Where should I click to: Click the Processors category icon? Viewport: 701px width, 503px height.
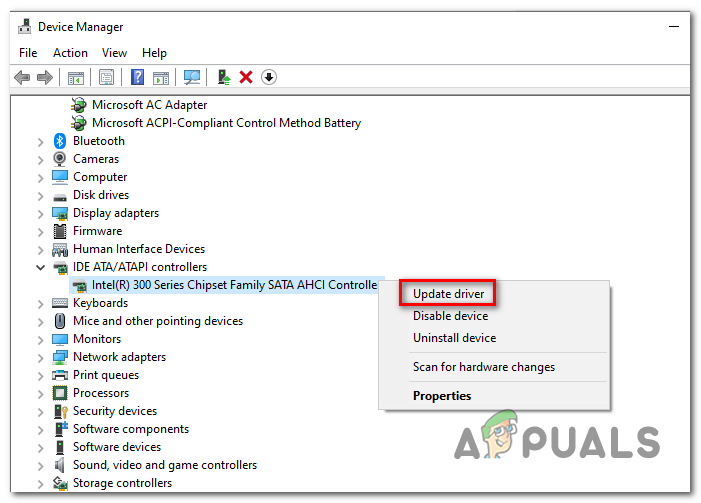pos(60,393)
